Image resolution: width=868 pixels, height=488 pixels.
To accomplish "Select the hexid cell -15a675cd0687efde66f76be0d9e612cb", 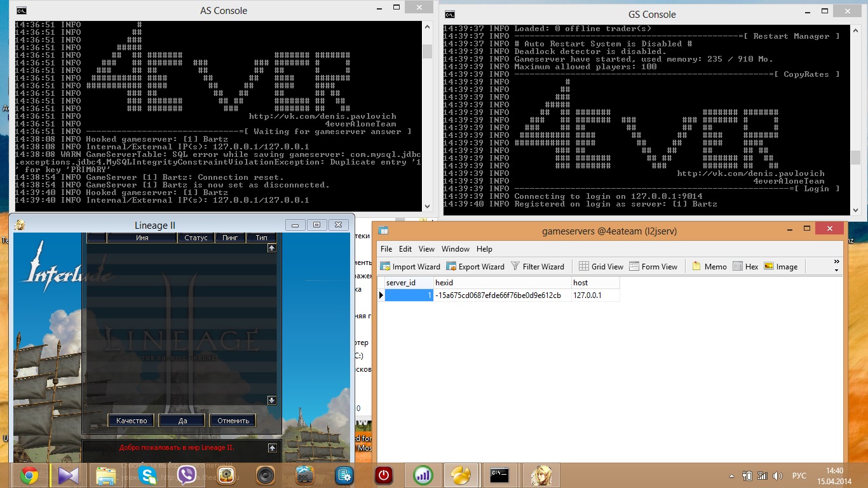I will [503, 295].
